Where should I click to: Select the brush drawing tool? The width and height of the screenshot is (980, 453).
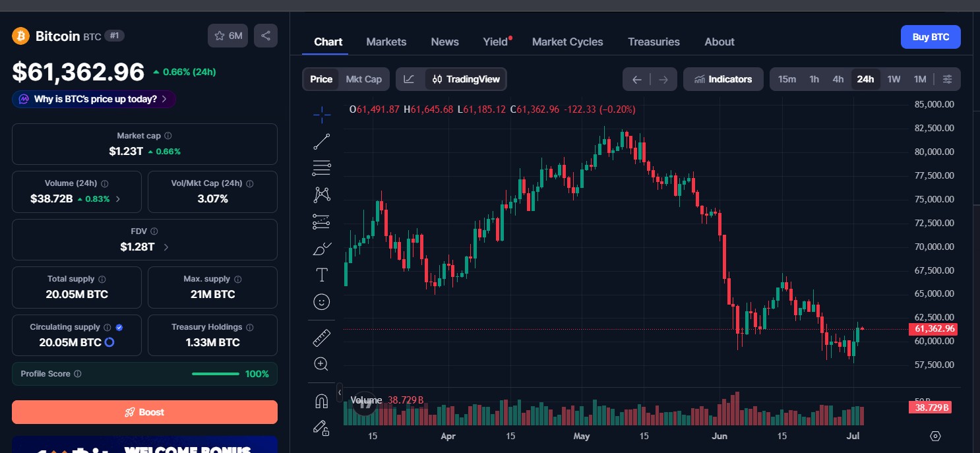point(322,249)
